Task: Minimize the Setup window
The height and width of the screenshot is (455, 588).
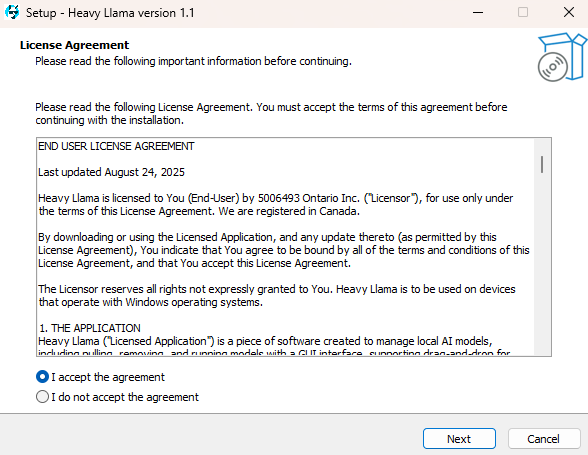Action: (478, 12)
